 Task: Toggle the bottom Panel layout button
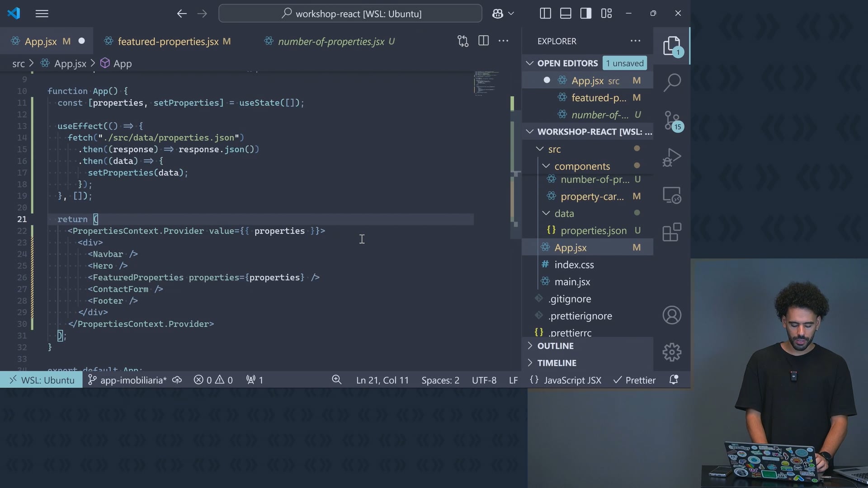(566, 14)
